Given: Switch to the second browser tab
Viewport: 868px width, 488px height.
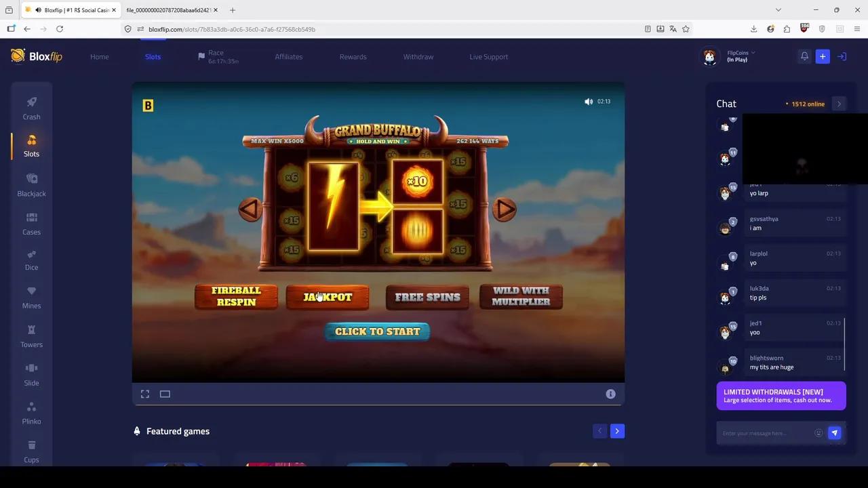Looking at the screenshot, I should click(x=170, y=10).
